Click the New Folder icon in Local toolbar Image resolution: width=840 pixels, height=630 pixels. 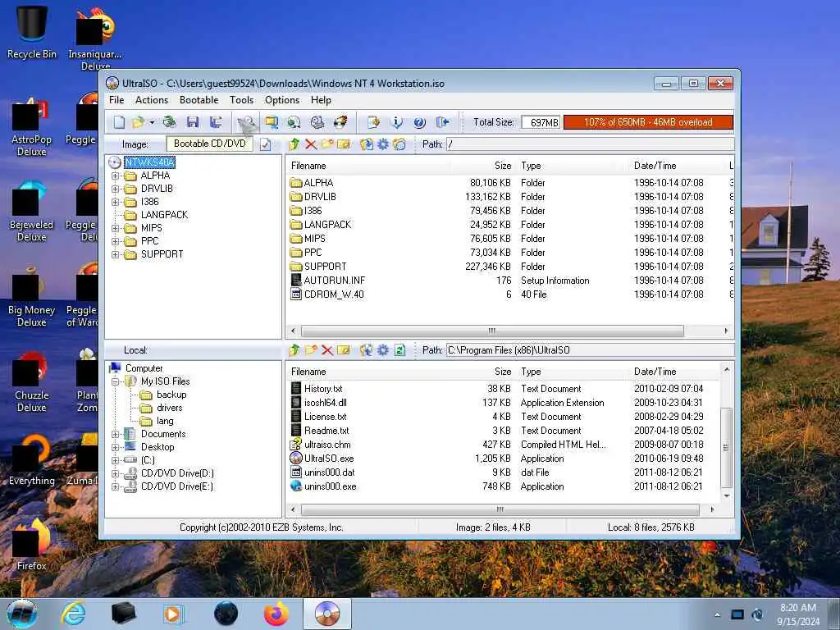[311, 349]
